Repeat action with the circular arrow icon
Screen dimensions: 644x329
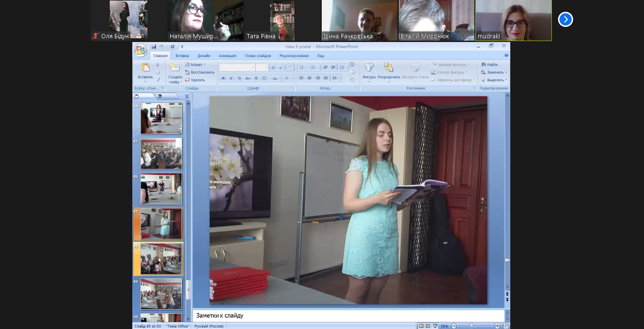(x=172, y=46)
